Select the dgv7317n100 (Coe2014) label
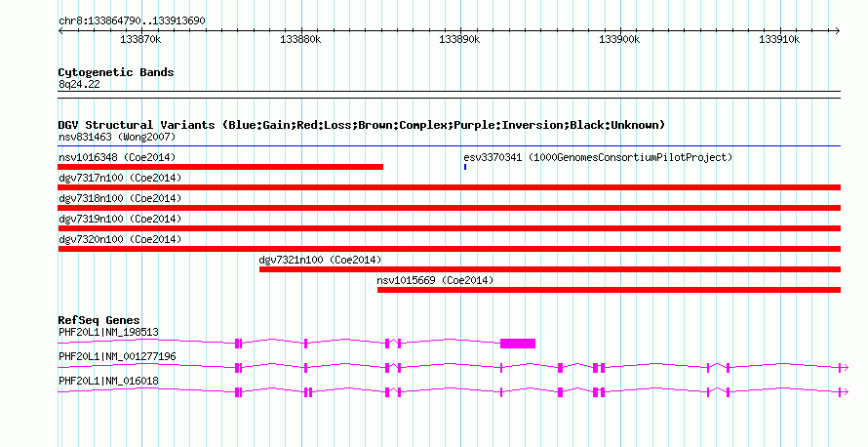Image resolution: width=868 pixels, height=447 pixels. click(x=120, y=178)
